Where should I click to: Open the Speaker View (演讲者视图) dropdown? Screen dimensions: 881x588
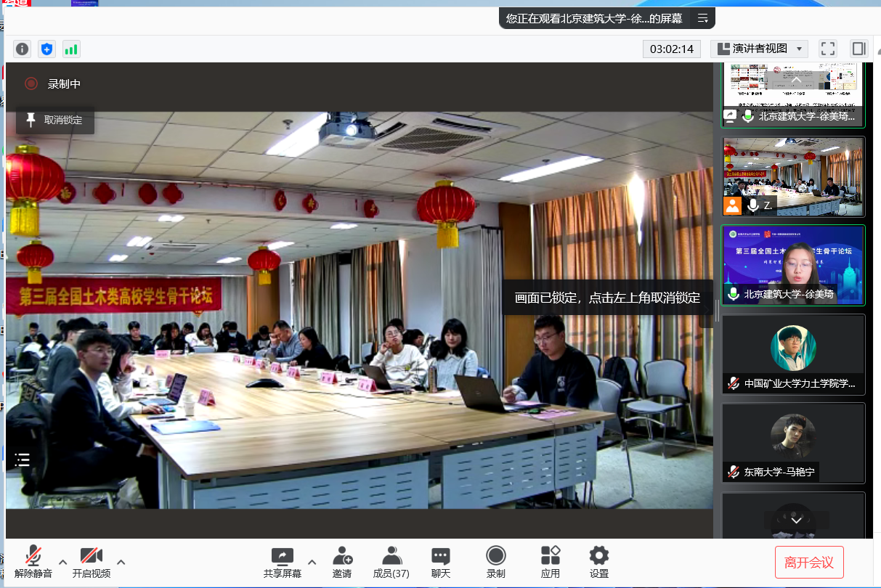click(759, 49)
